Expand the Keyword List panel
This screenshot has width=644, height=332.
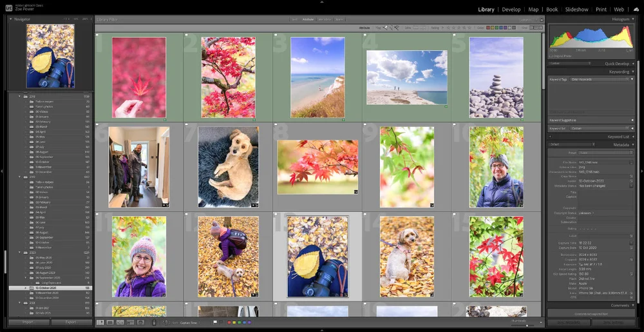(633, 137)
